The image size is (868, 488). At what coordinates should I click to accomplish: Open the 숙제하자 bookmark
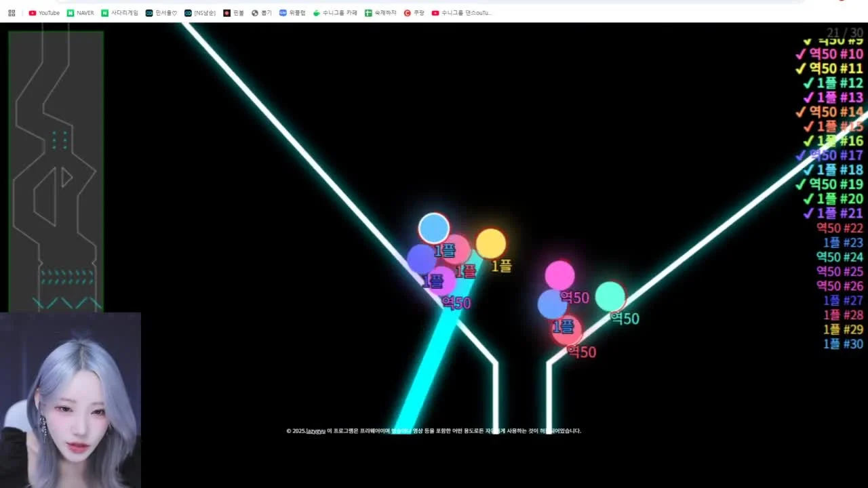(x=380, y=13)
